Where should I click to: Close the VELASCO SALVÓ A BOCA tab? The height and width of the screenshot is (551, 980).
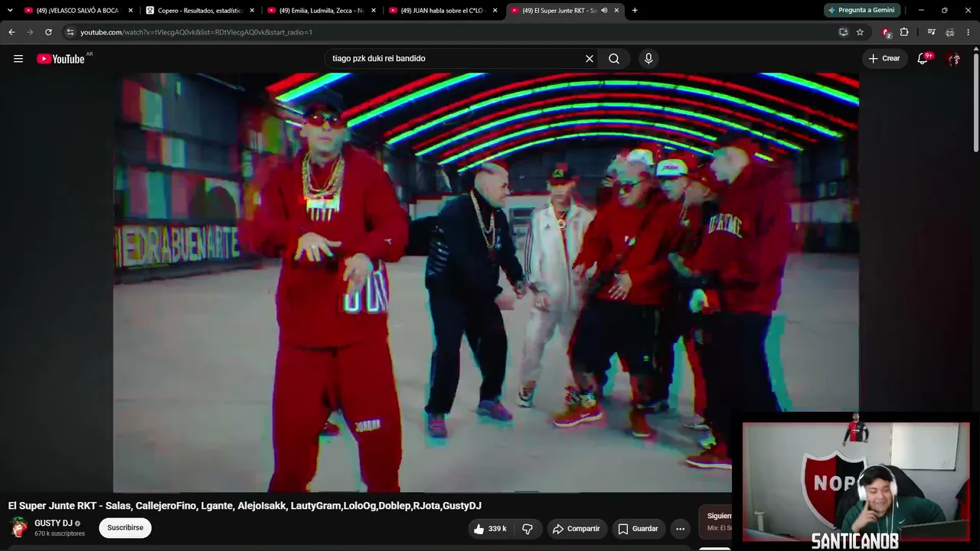tap(130, 11)
